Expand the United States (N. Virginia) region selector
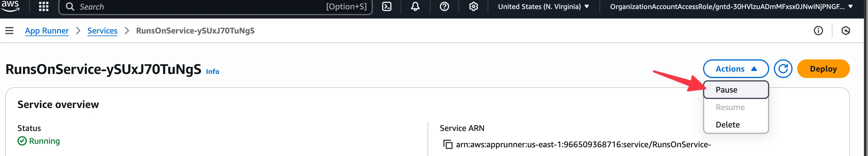Image resolution: width=868 pixels, height=156 pixels. pyautogui.click(x=543, y=6)
